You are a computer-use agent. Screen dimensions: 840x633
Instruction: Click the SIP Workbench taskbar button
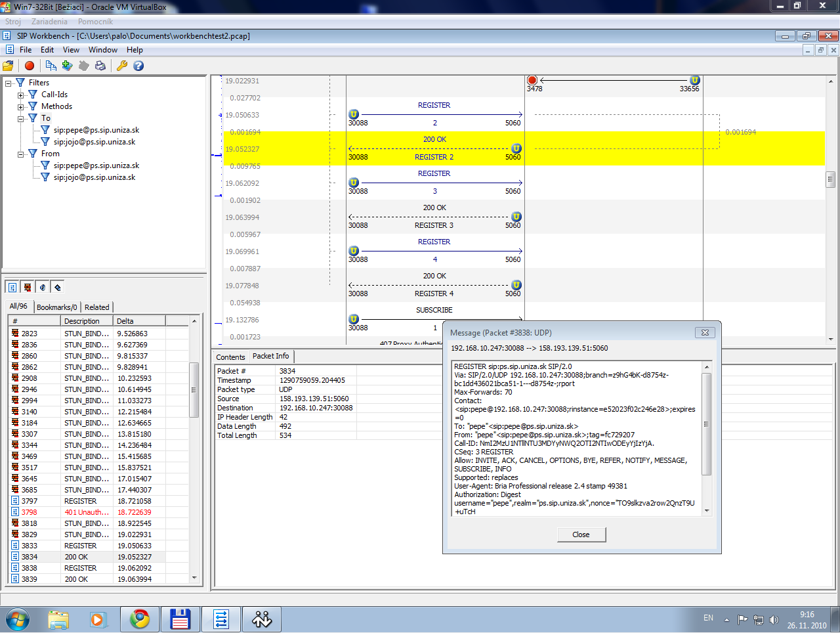[x=221, y=619]
